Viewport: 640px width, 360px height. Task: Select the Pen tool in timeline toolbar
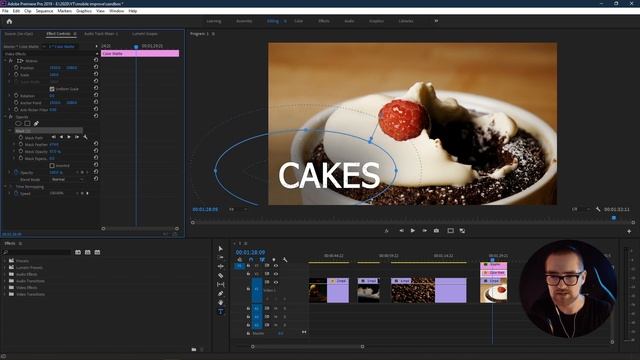coord(220,293)
